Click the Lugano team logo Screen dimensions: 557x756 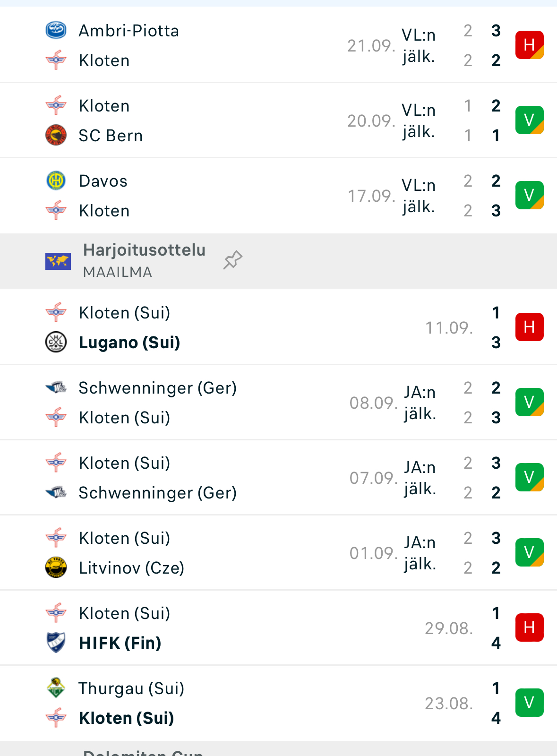[x=56, y=342]
